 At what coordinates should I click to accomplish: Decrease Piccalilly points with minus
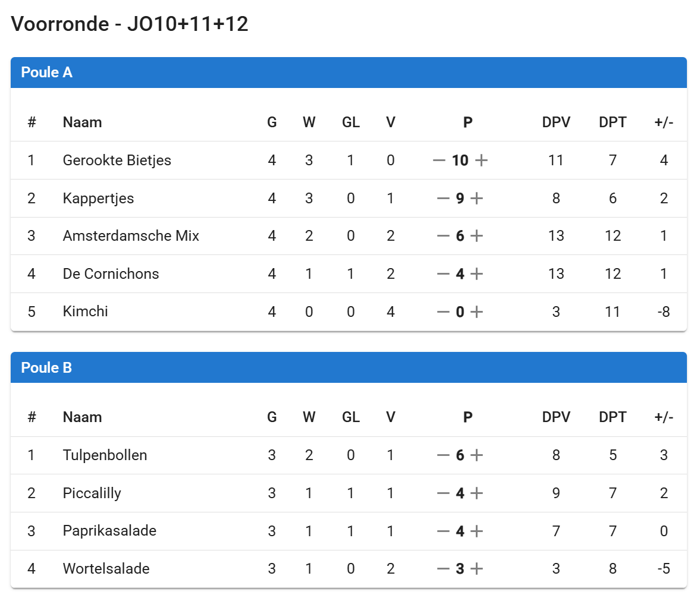click(443, 493)
